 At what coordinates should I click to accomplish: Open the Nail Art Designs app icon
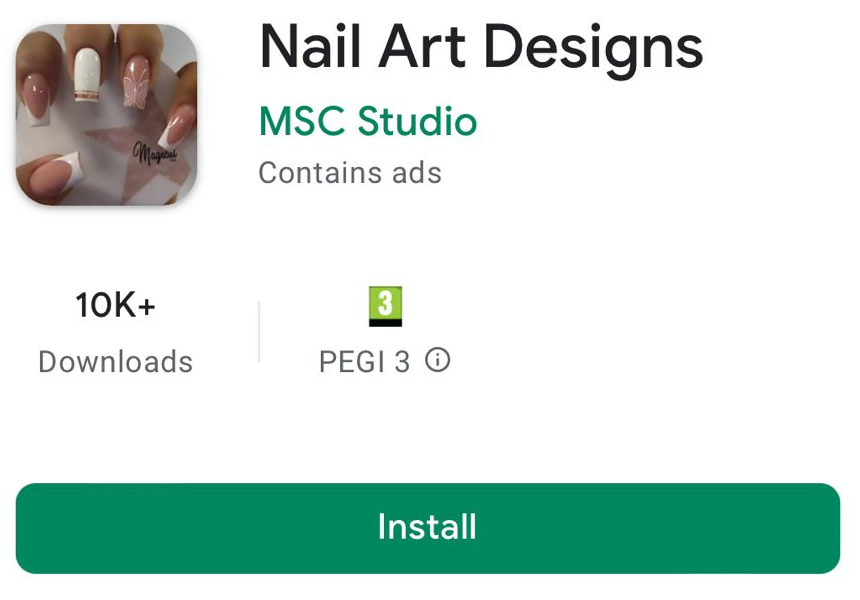tap(106, 115)
